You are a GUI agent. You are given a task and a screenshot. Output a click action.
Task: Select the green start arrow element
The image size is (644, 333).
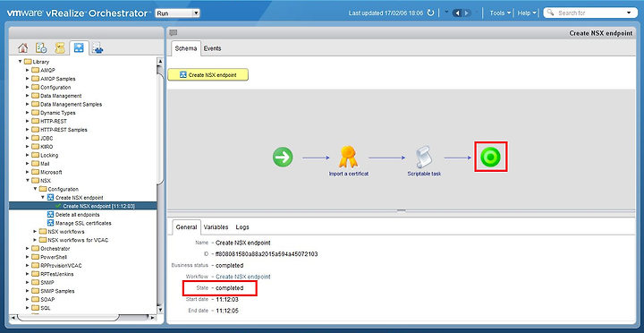283,158
